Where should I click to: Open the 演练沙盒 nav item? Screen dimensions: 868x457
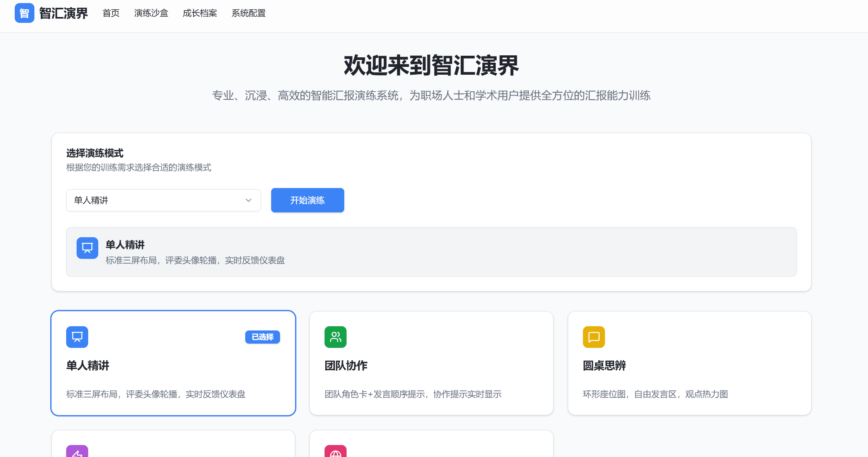pos(151,13)
